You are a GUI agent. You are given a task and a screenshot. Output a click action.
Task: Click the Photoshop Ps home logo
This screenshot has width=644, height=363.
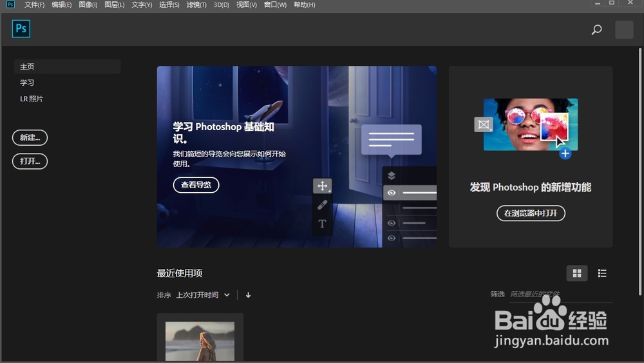(21, 29)
